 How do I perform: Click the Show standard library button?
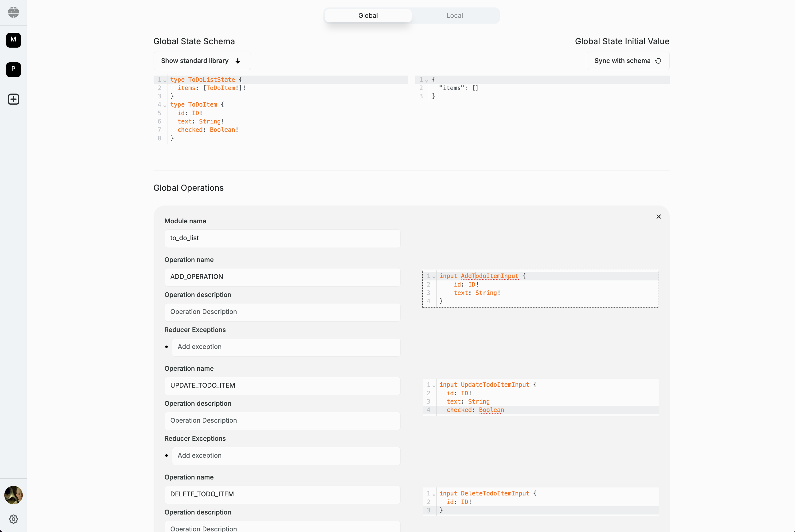pyautogui.click(x=202, y=61)
